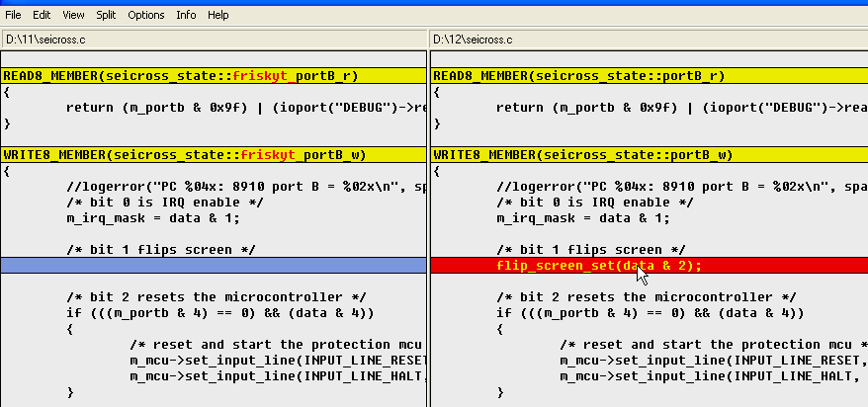This screenshot has height=407, width=868.
Task: Select the WRITE8_MEMBER friskyt_portB_w line in left pane
Action: click(180, 155)
